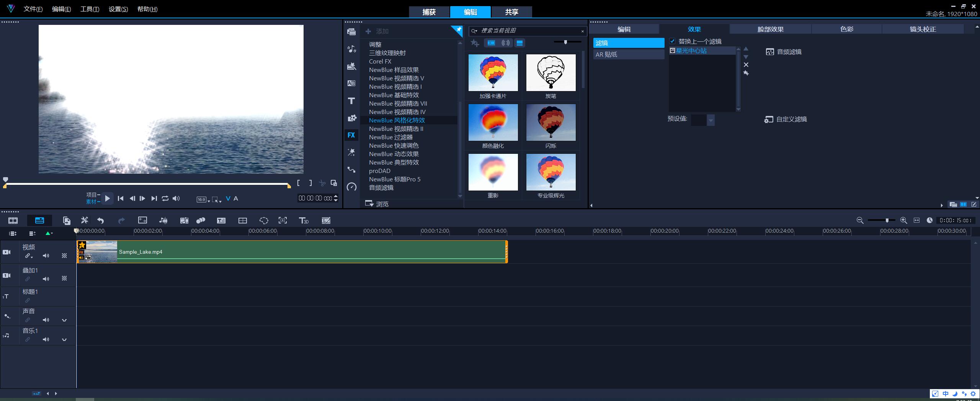980x401 pixels.
Task: Open the motion path library icon
Action: click(x=351, y=170)
